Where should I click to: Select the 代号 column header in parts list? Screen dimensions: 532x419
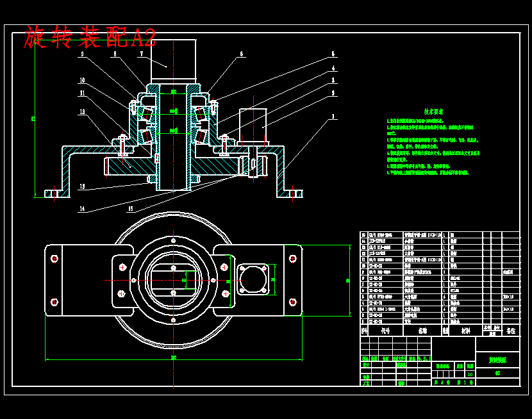385,331
